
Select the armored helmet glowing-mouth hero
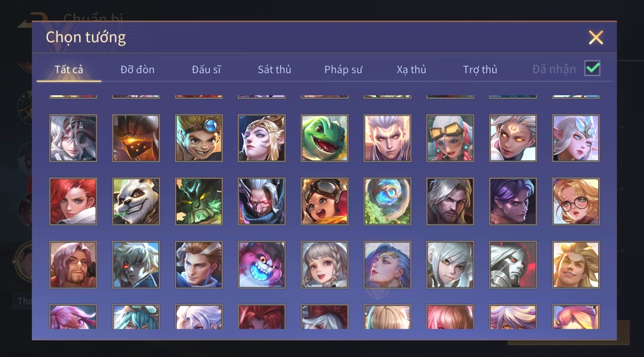click(136, 138)
